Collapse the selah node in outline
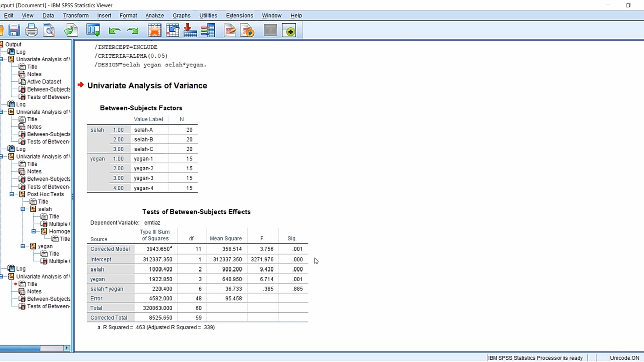This screenshot has width=644, height=362. [23, 209]
